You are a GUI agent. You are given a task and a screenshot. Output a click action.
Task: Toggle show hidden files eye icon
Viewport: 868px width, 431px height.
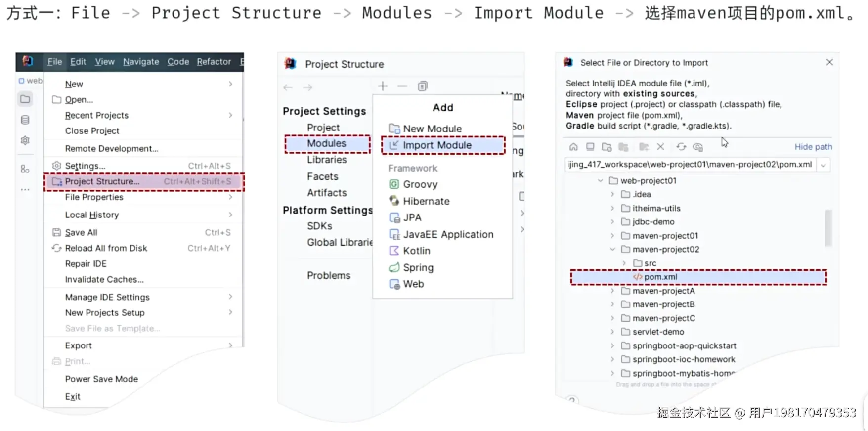(x=698, y=147)
